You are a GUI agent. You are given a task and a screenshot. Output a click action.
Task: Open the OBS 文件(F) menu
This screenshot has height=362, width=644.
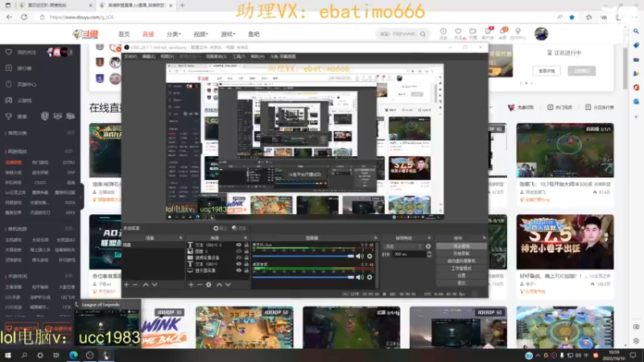click(130, 56)
